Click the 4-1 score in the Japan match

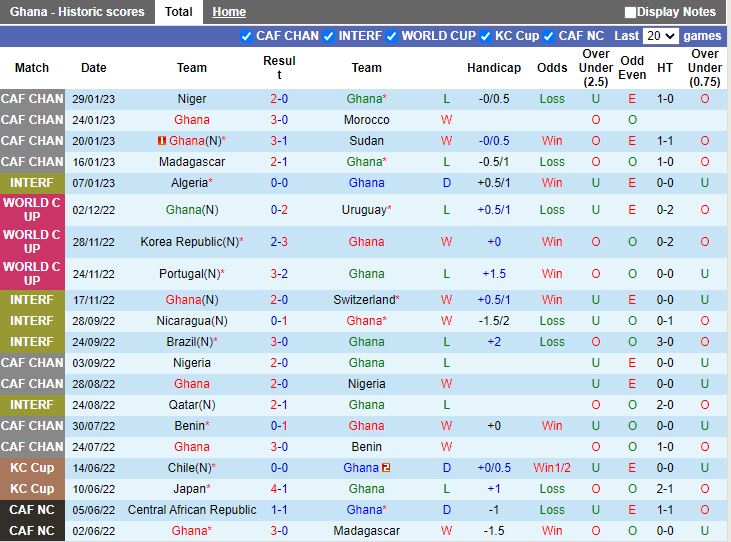(x=279, y=489)
